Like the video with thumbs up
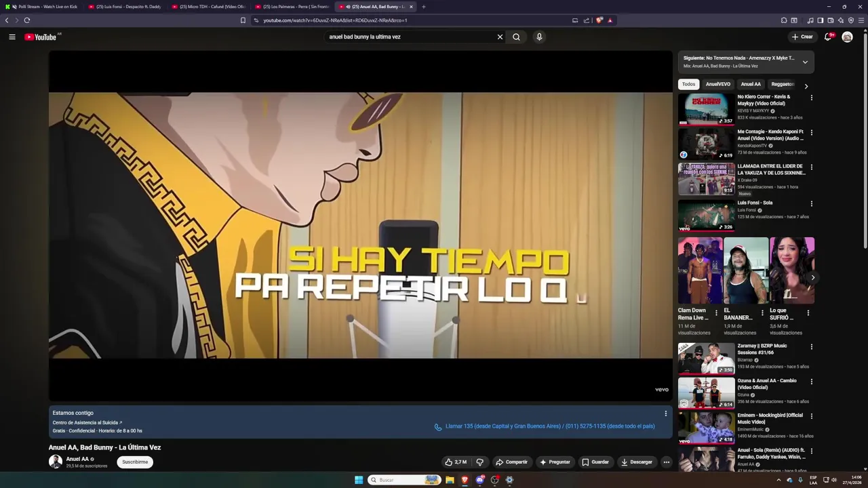Image resolution: width=868 pixels, height=488 pixels. point(456,462)
